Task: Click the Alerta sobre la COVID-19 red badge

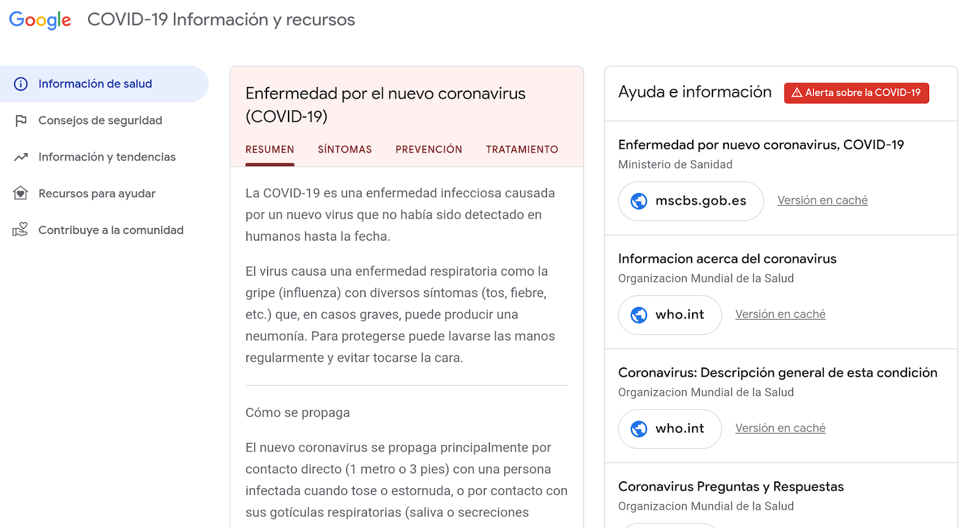Action: tap(856, 93)
